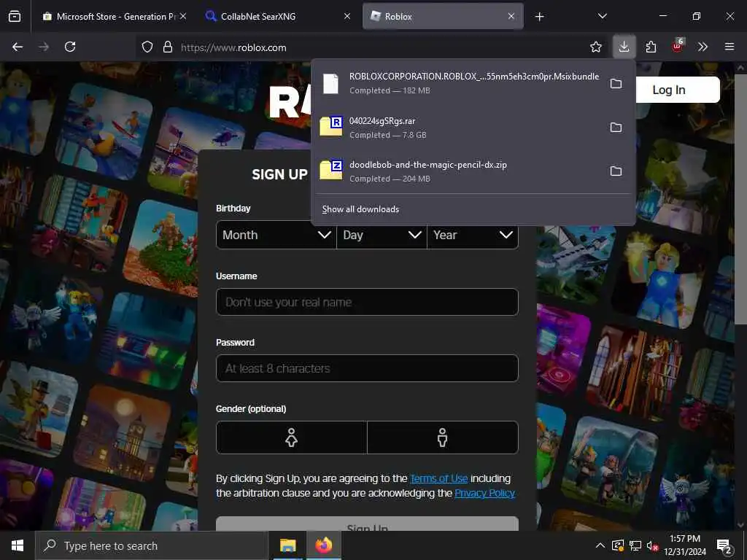Viewport: 747px width, 560px height.
Task: Open the muted volume tray icon
Action: (x=652, y=545)
